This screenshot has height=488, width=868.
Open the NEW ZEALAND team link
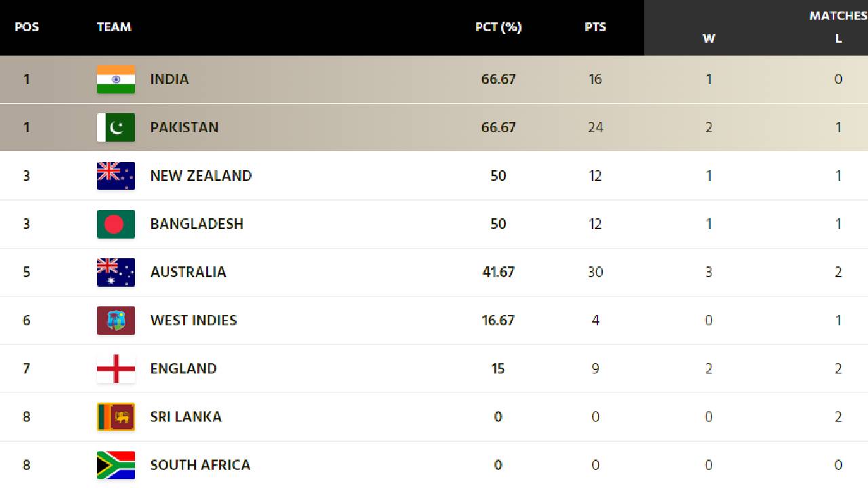click(x=201, y=176)
